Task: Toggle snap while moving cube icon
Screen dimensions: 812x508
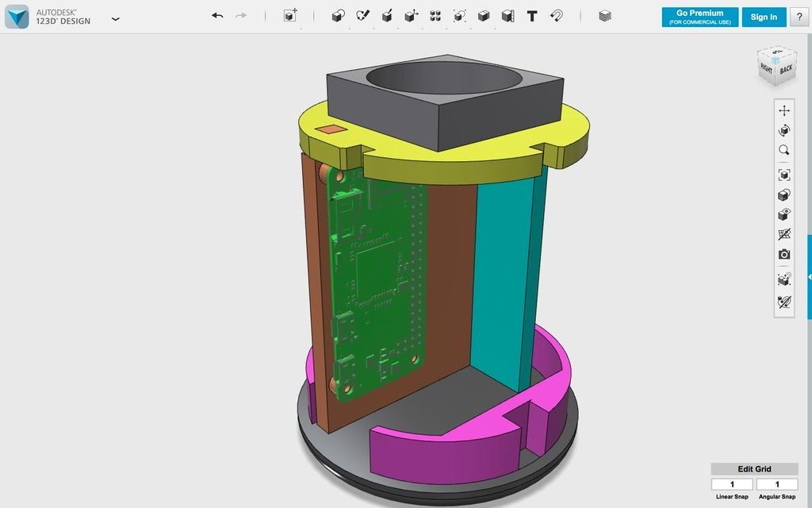Action: [784, 279]
